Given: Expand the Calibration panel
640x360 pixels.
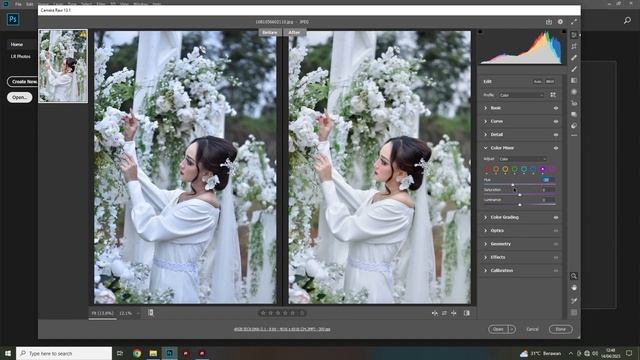Looking at the screenshot, I should [x=486, y=271].
